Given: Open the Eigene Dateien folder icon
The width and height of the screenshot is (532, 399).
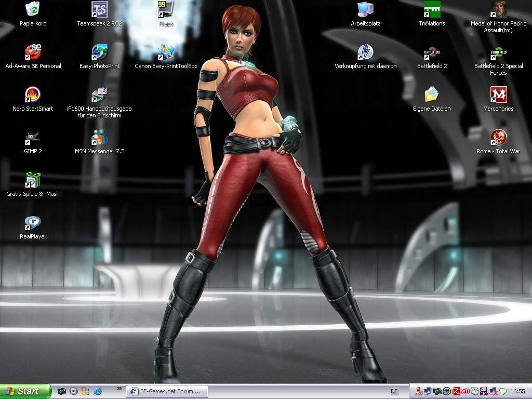Looking at the screenshot, I should pos(432,99).
